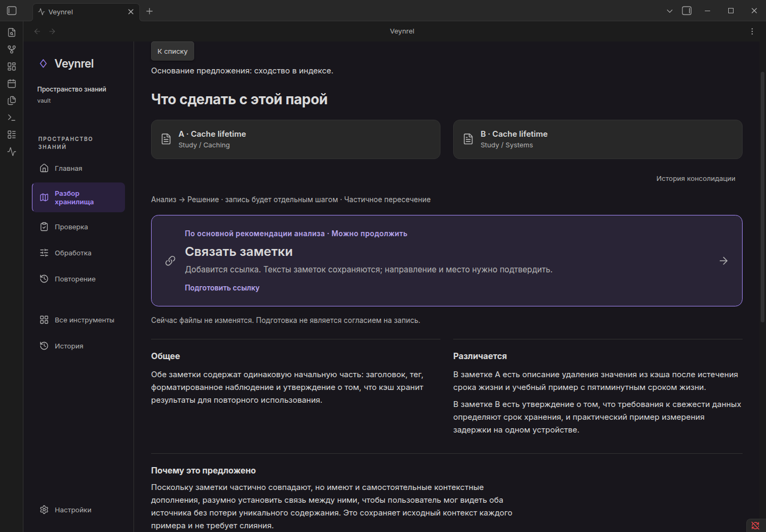Click the Veynrel diamond logo
The width and height of the screenshot is (766, 532).
click(44, 64)
